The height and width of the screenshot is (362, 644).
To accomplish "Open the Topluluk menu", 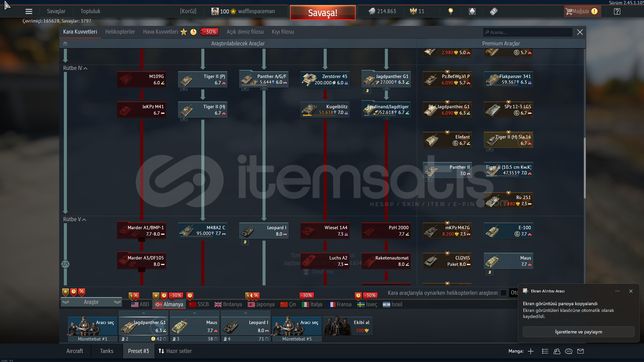I will click(x=90, y=11).
